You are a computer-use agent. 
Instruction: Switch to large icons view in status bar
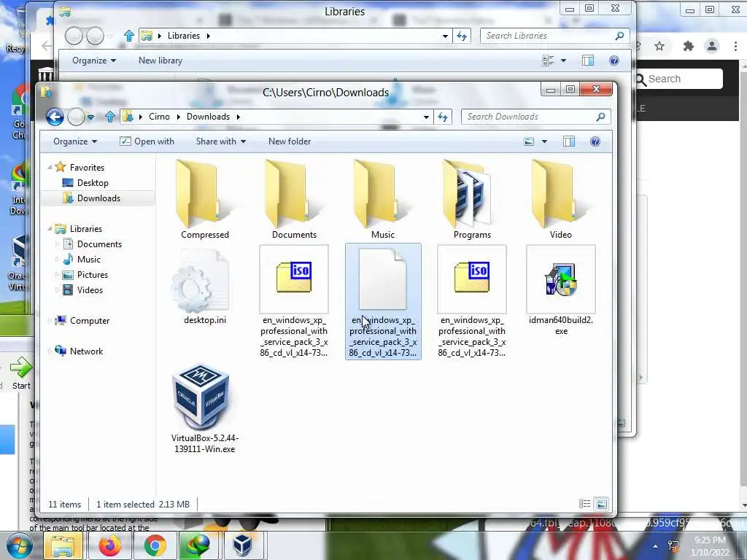click(x=602, y=504)
